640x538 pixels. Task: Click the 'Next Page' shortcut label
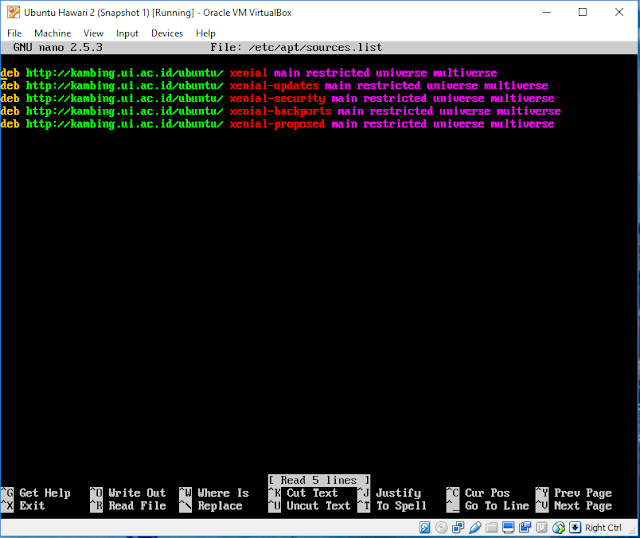(583, 506)
